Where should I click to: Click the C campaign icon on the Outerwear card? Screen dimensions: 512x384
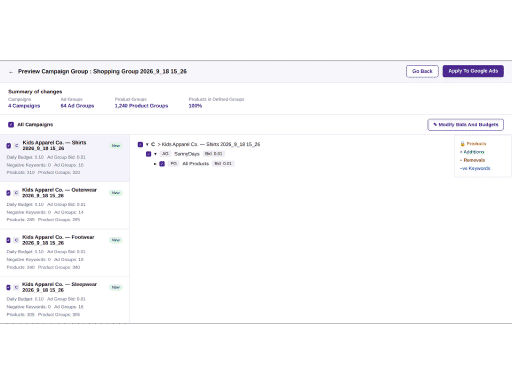(16, 193)
